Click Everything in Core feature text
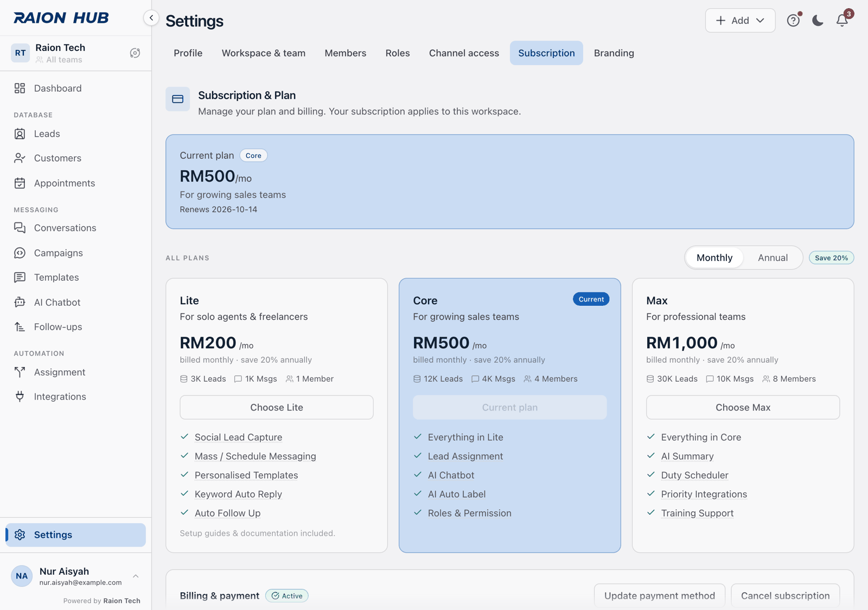The height and width of the screenshot is (610, 868). tap(701, 438)
